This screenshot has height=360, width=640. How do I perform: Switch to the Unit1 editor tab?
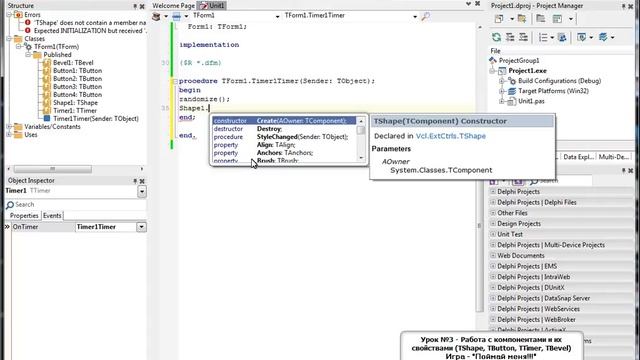point(212,6)
